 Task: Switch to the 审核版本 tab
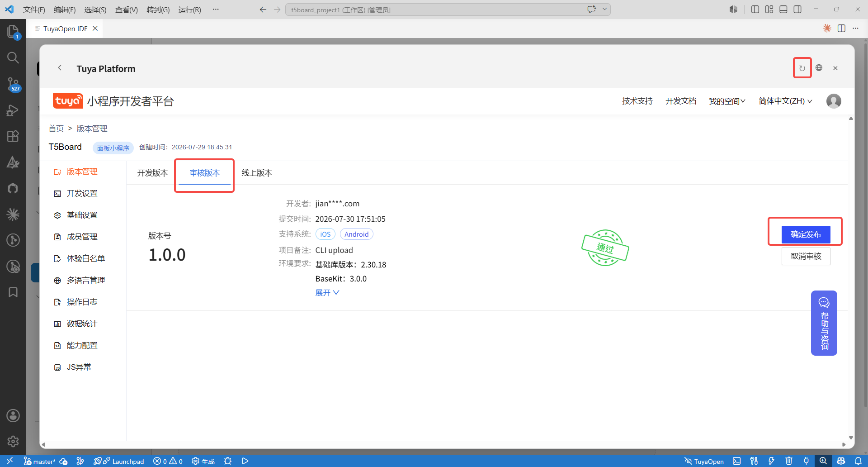click(x=205, y=173)
